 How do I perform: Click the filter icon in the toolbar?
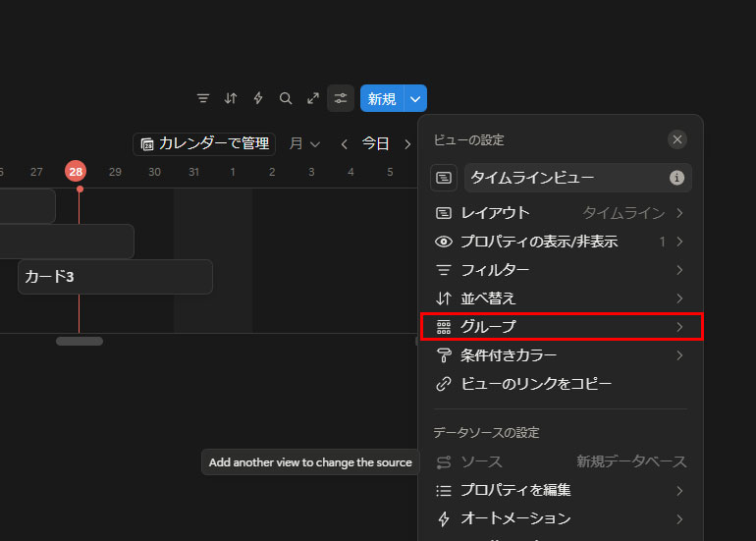click(x=203, y=98)
